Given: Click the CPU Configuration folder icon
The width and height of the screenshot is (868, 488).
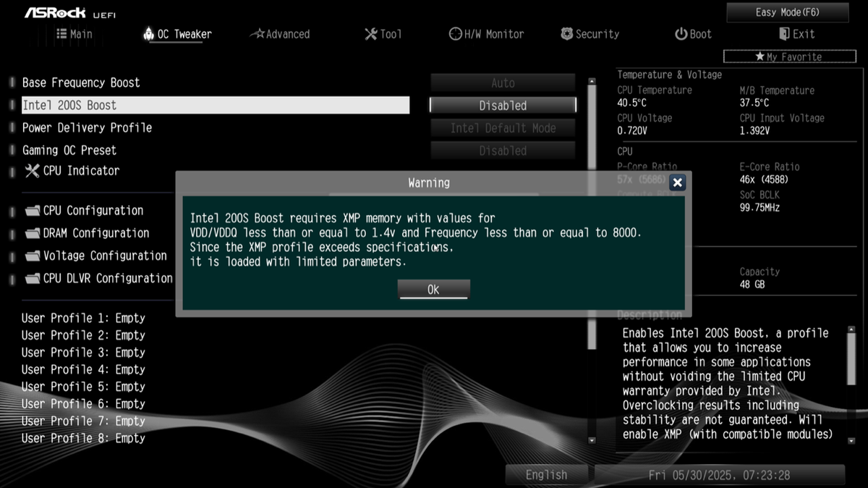Looking at the screenshot, I should 33,211.
